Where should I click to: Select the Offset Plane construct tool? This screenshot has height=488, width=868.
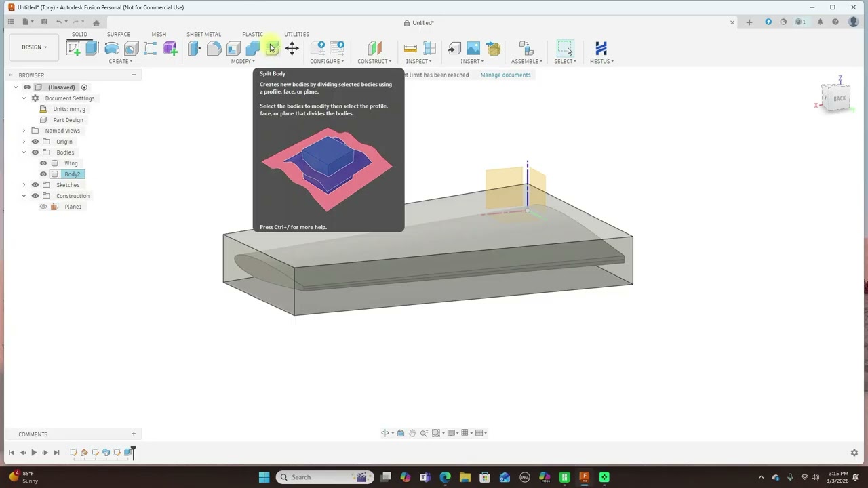click(374, 48)
